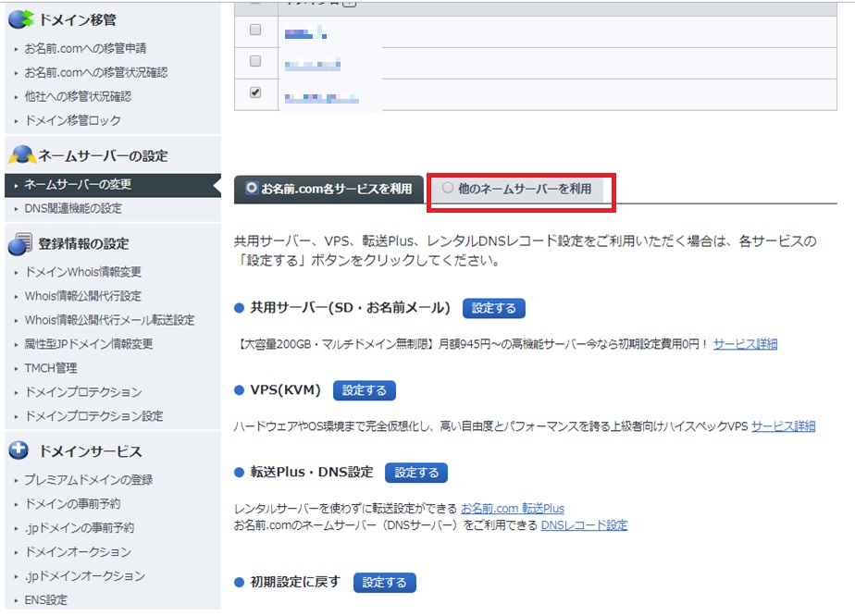
Task: Follow the お名前.com 転送Plus link
Action: pyautogui.click(x=513, y=509)
